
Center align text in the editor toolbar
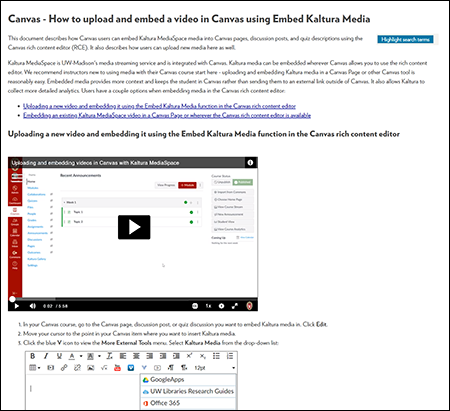tap(136, 356)
